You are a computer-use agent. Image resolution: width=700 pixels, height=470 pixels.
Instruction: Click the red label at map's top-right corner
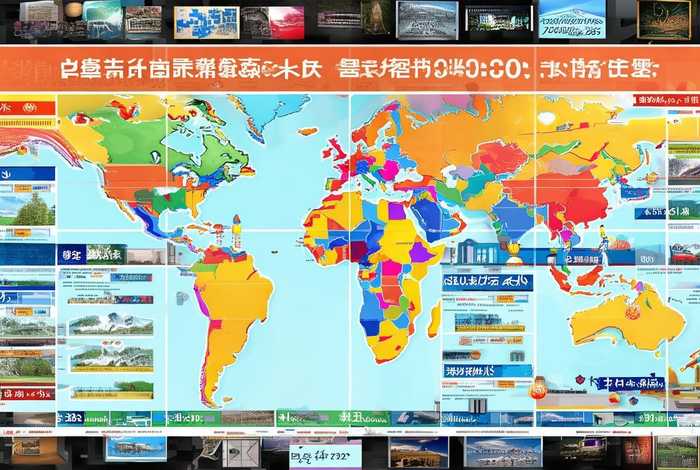666,100
